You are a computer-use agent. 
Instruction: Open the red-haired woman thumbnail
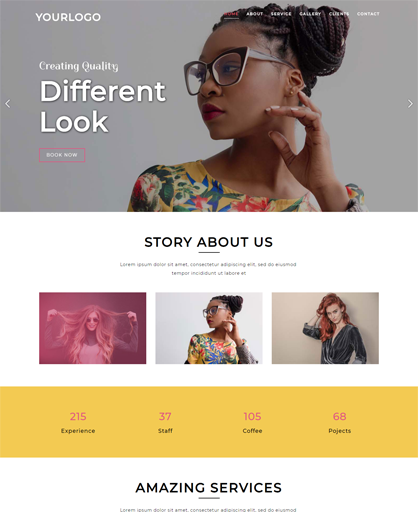[325, 328]
